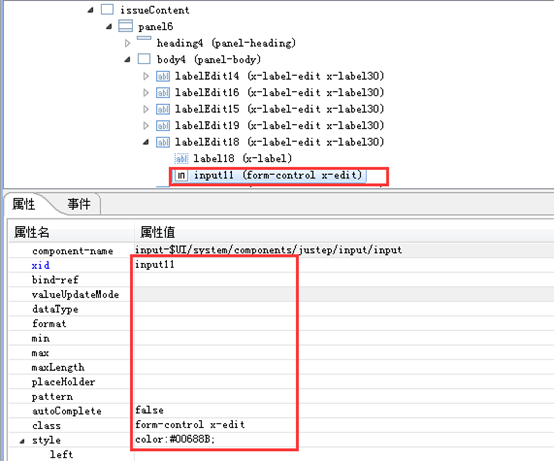Viewport: 554px width, 461px height.
Task: Collapse the panel6 tree node
Action: [x=109, y=26]
